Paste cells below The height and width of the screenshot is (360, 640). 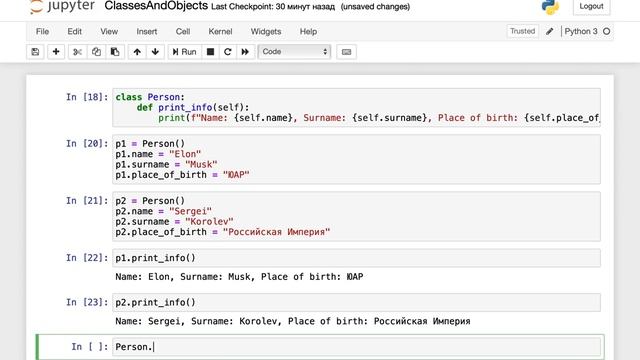pyautogui.click(x=115, y=52)
